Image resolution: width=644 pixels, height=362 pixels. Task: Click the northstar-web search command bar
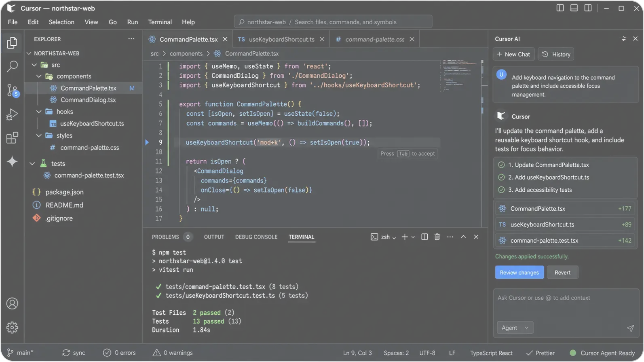click(333, 22)
